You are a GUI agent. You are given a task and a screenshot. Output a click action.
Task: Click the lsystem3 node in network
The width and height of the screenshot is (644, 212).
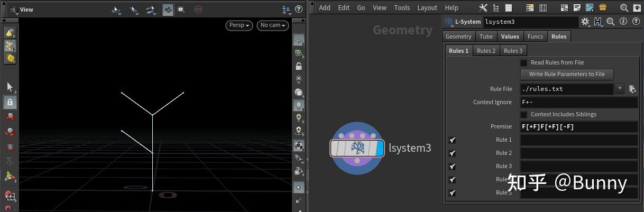click(x=357, y=149)
